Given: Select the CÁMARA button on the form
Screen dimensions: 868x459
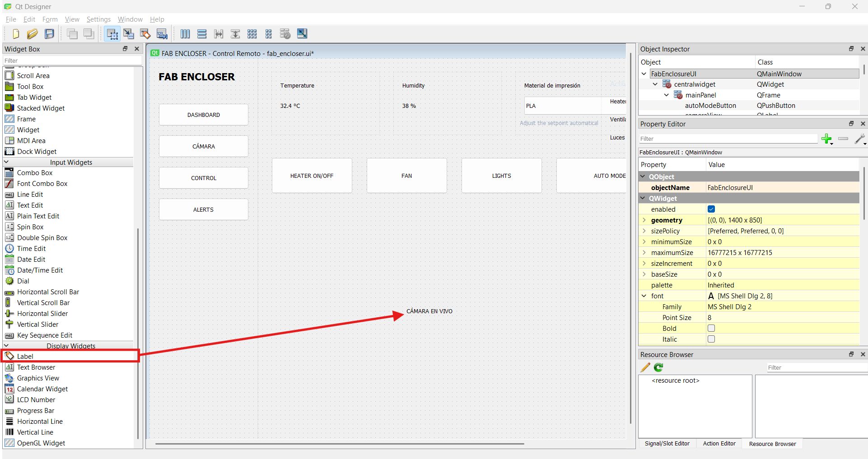Looking at the screenshot, I should coord(204,147).
